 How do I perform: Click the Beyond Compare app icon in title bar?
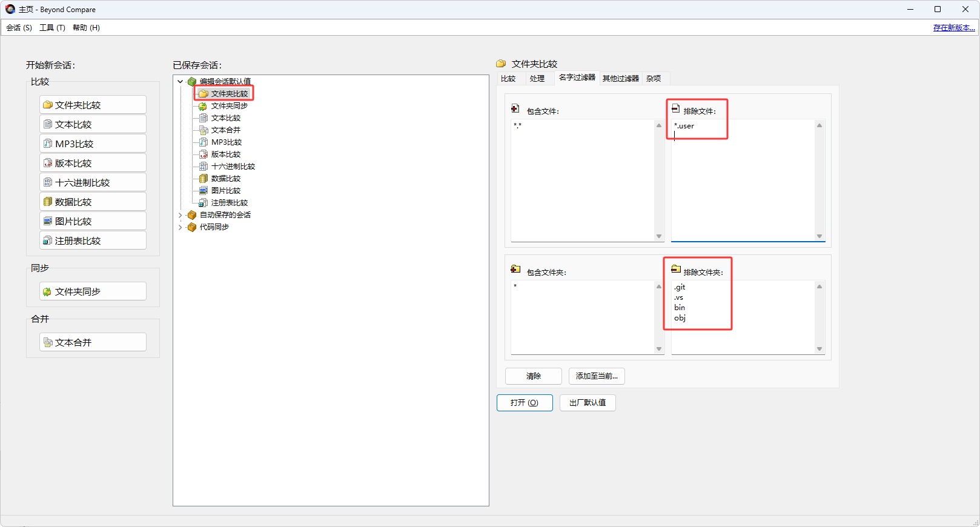10,9
